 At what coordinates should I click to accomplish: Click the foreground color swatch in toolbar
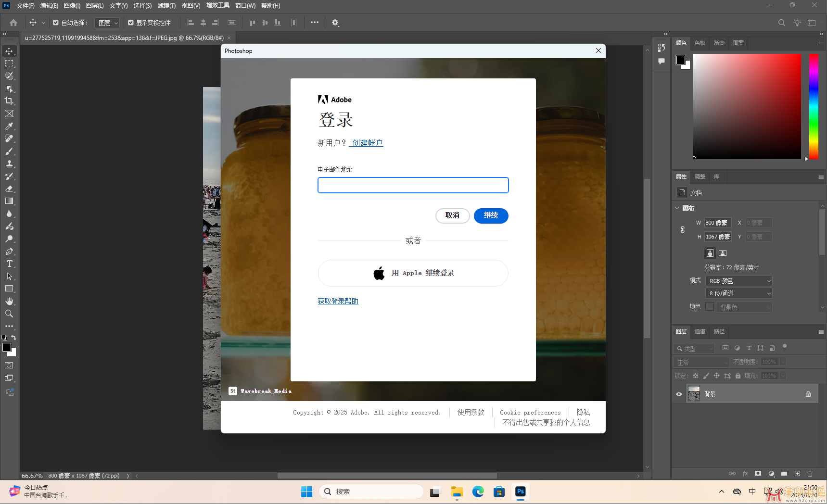[x=7, y=347]
